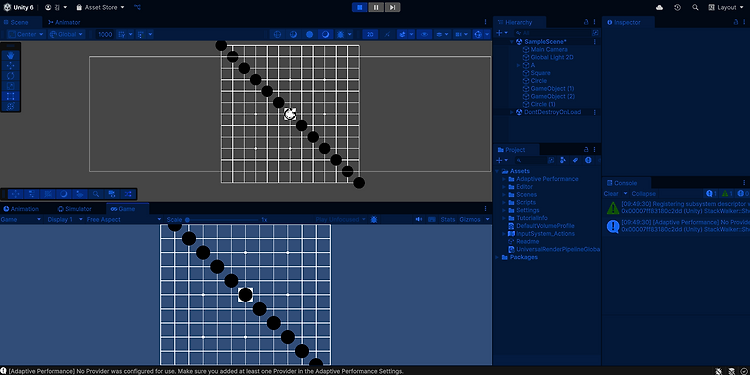Open the Hierarchy panel three-dot menu
This screenshot has width=750, height=375.
click(x=595, y=22)
